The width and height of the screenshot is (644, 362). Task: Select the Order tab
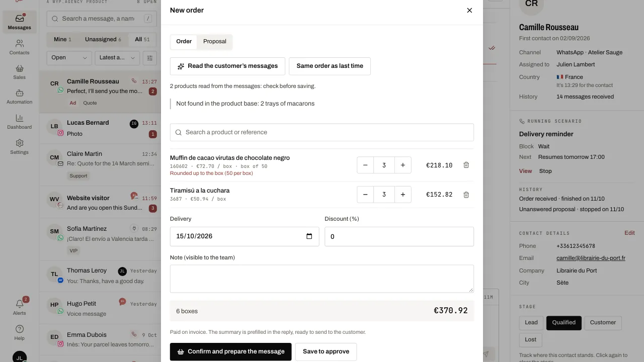184,41
